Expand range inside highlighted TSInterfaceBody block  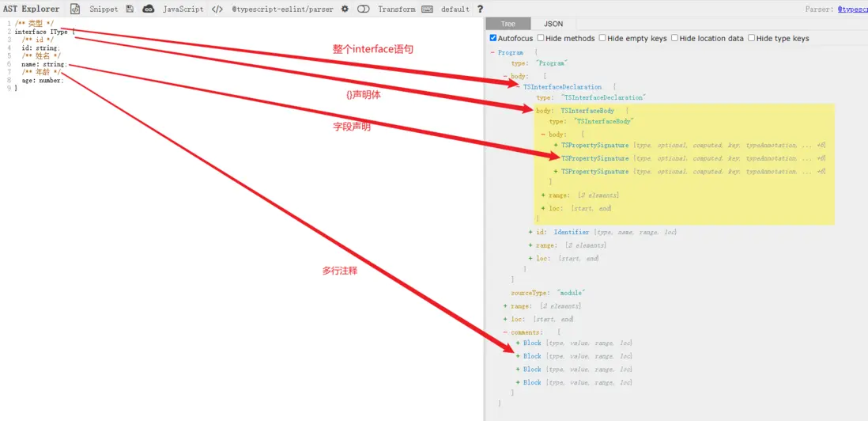click(544, 195)
